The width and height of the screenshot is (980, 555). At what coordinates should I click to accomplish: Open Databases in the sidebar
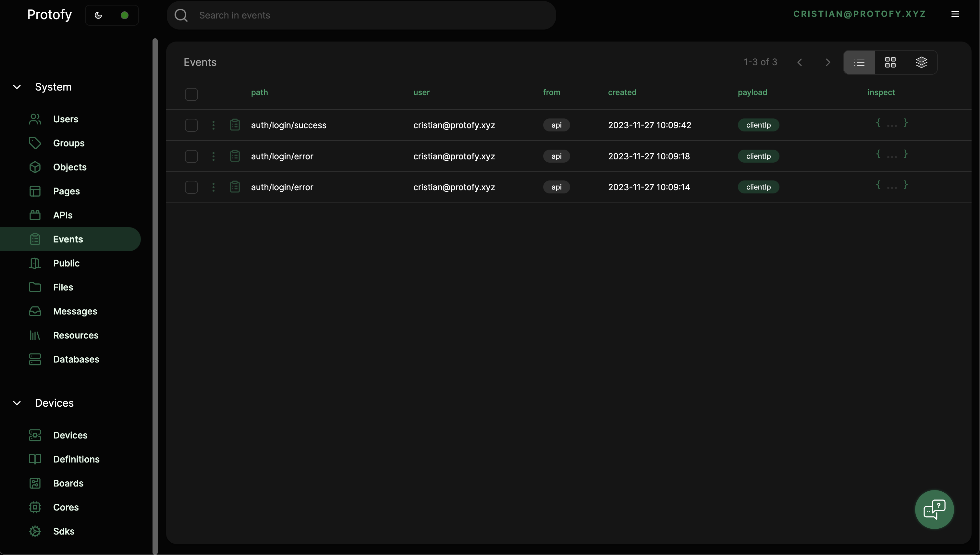[x=76, y=359]
